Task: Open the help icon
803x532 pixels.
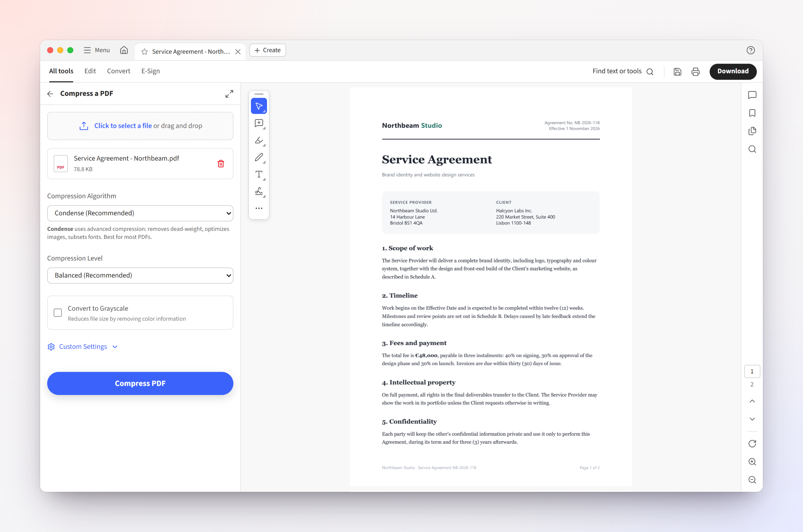Action: 751,50
